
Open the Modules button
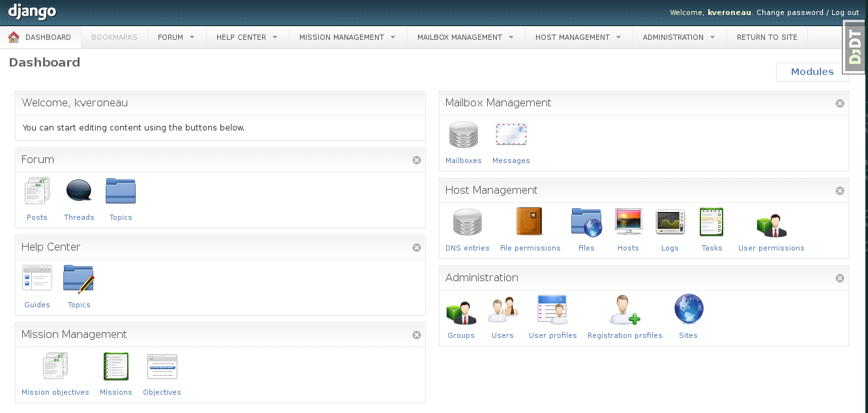pos(812,72)
